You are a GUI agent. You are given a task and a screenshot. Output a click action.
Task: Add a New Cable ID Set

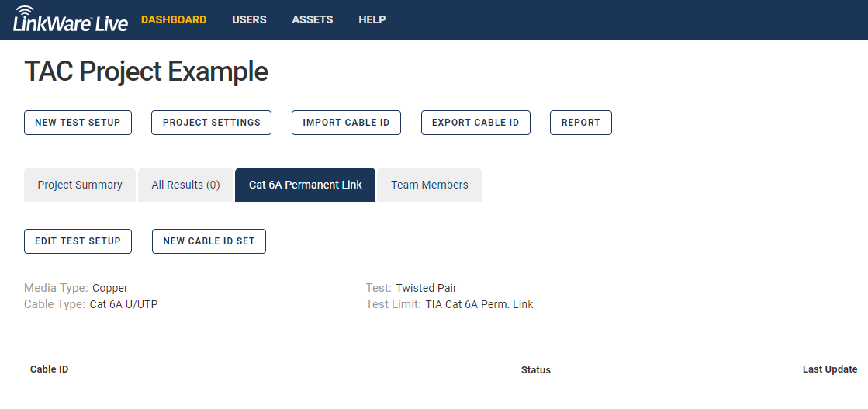click(209, 241)
